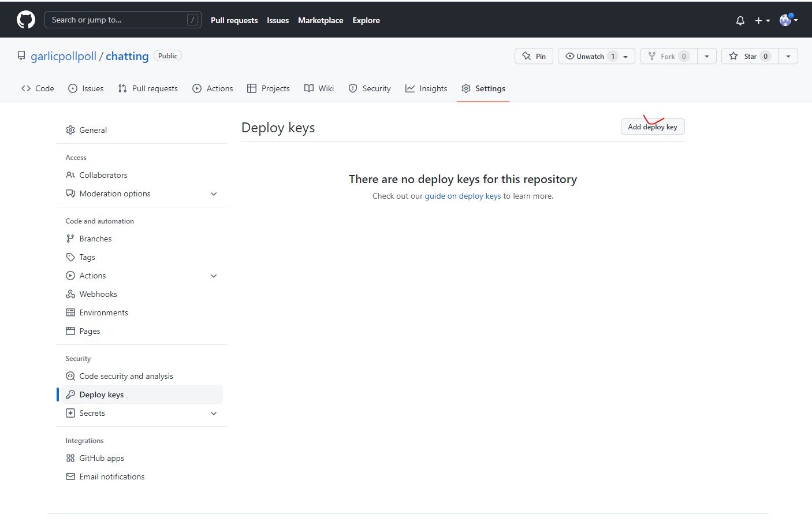Open the notifications bell
Image resolution: width=812 pixels, height=521 pixels.
pyautogui.click(x=740, y=20)
